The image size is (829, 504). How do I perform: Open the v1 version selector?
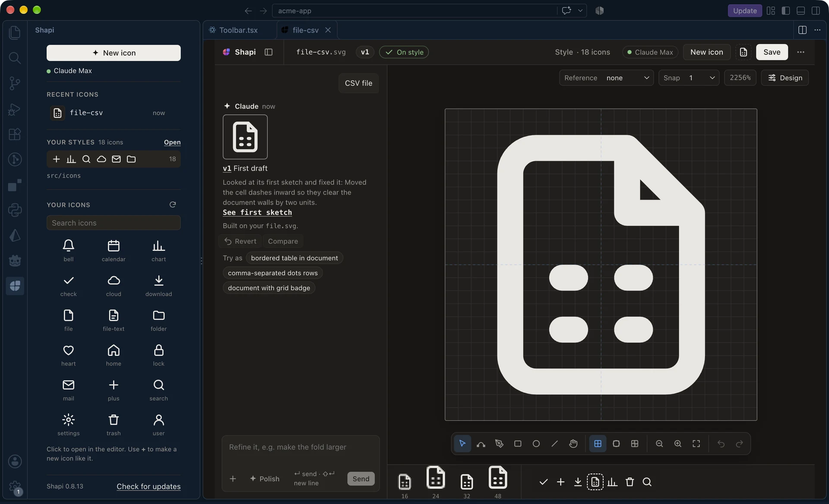click(x=365, y=52)
